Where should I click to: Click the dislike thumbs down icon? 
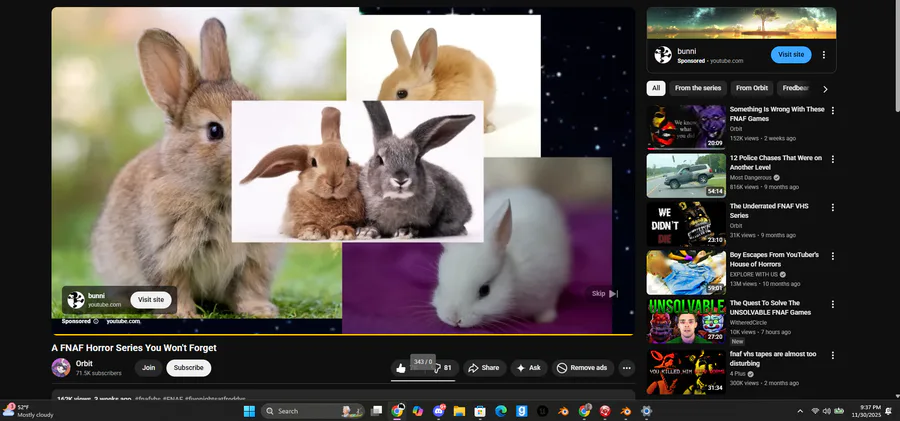437,368
